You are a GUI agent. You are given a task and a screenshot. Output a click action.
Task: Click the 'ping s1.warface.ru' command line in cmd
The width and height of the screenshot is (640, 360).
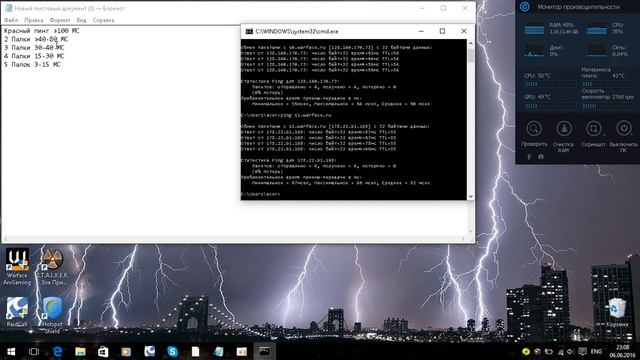pyautogui.click(x=286, y=116)
